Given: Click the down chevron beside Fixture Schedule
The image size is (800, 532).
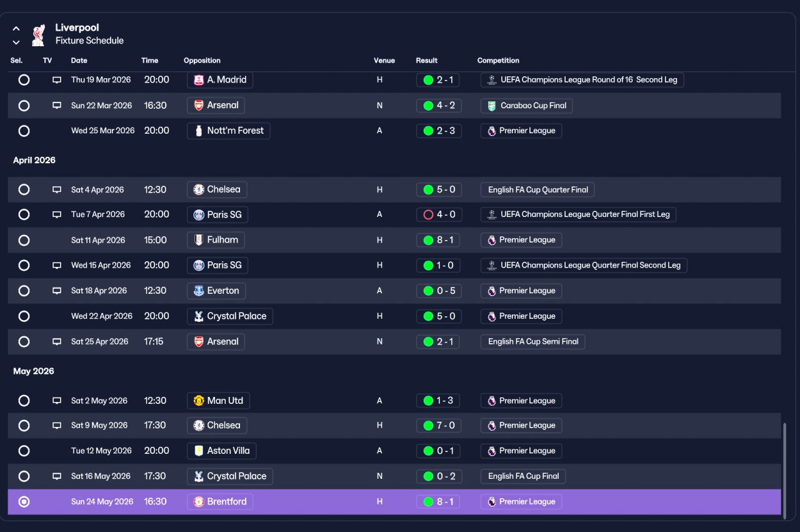Looking at the screenshot, I should tap(16, 43).
